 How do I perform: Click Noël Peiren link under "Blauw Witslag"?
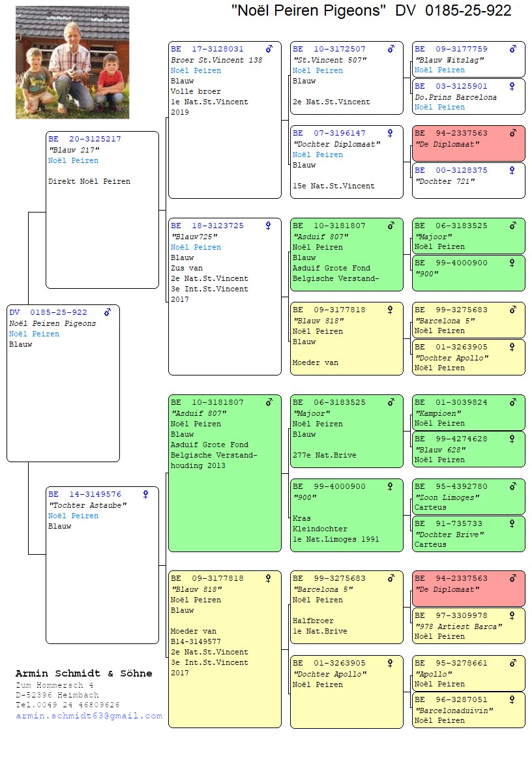[x=439, y=70]
